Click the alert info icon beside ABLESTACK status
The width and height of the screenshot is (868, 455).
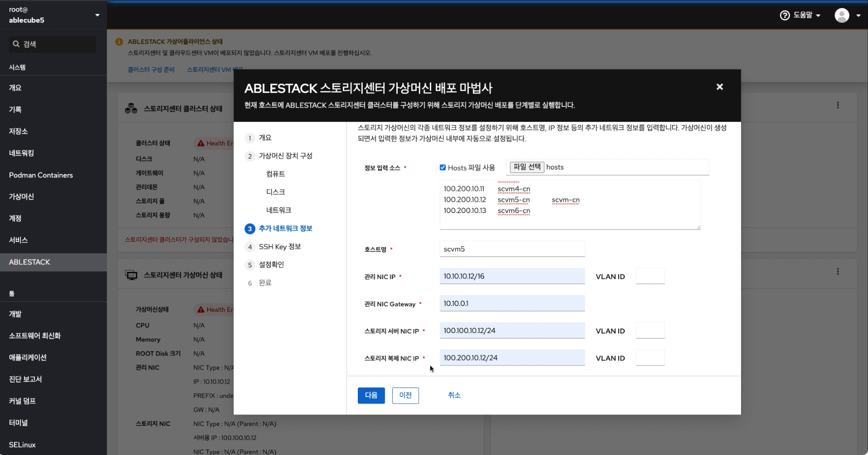(x=119, y=41)
